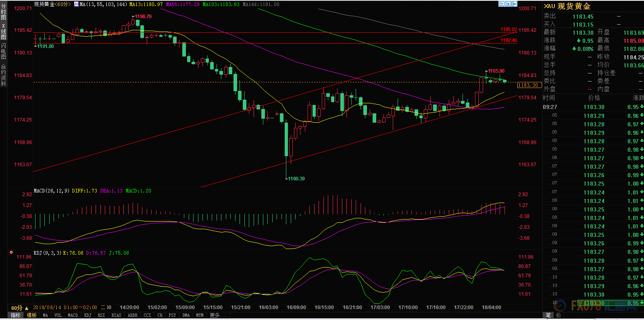Click the rightmost blue export chart icon
644x320 pixels.
click(x=514, y=4)
